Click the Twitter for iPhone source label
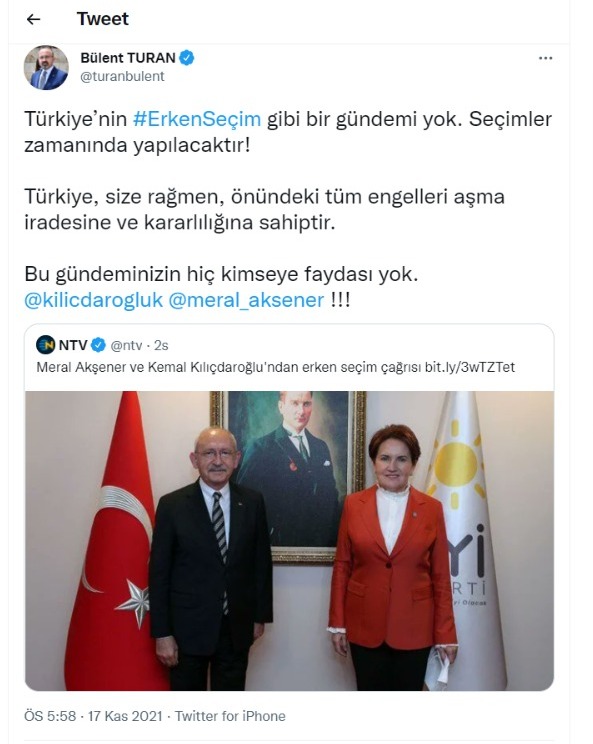 230,716
